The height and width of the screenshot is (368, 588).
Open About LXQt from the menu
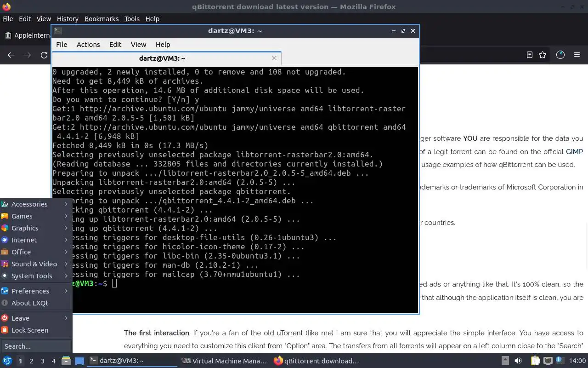tap(36, 303)
